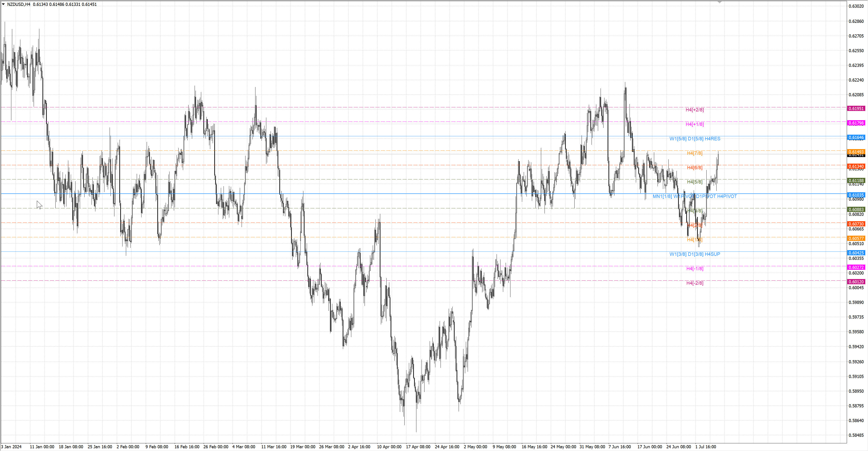Viewport: 868px width, 451px height.
Task: Click the blue 0.61035 pivot price tag
Action: click(x=856, y=195)
